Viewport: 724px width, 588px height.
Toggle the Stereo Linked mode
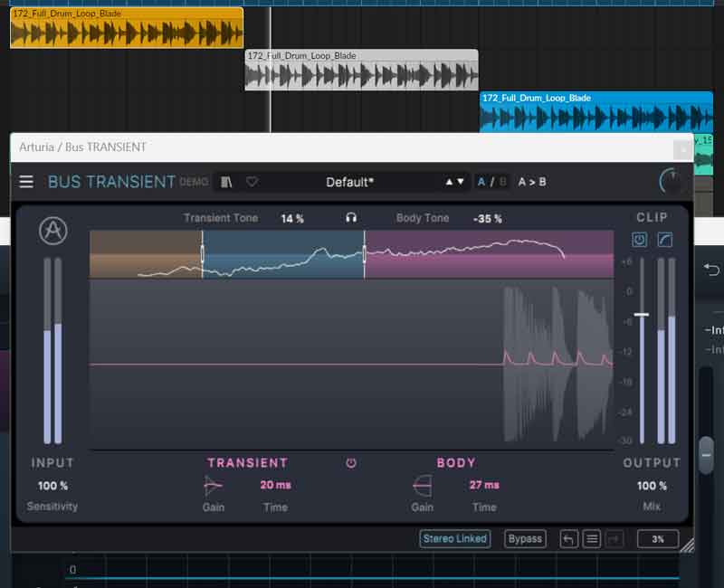click(454, 539)
